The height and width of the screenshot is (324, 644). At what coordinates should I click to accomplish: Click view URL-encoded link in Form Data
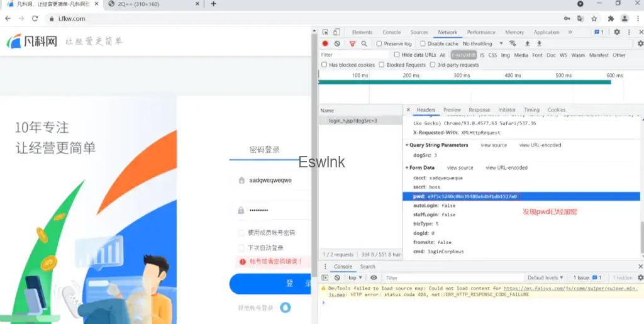click(506, 168)
